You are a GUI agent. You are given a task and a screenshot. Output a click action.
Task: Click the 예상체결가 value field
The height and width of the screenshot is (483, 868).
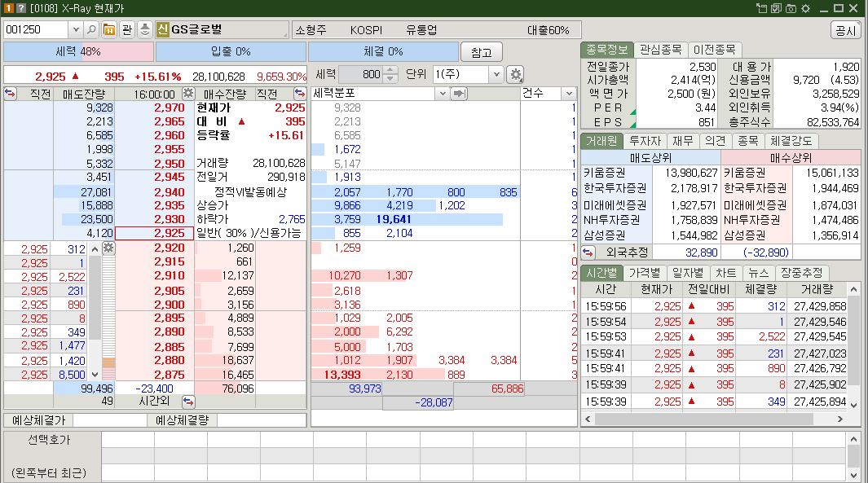coord(109,420)
